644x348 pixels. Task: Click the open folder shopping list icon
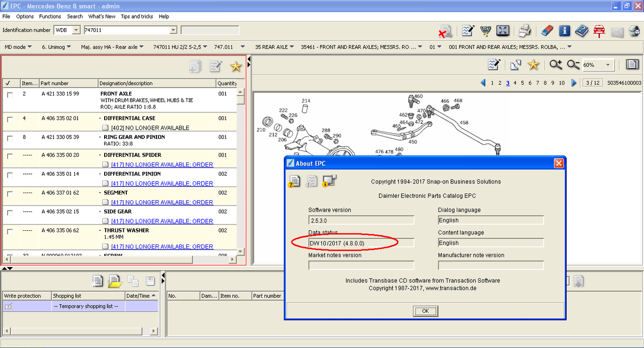pos(115,281)
